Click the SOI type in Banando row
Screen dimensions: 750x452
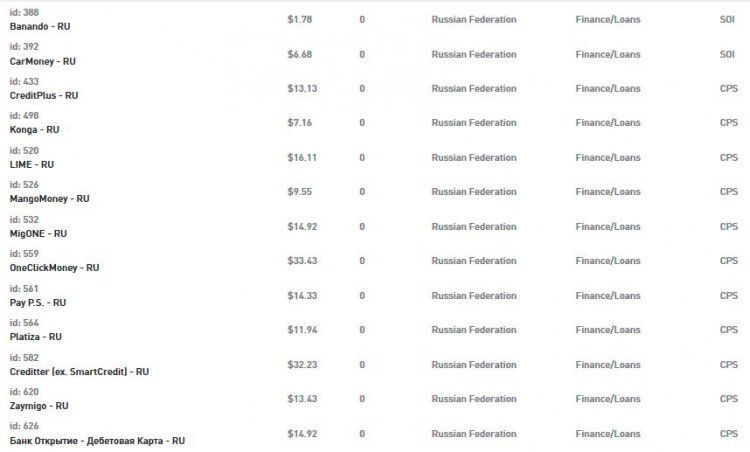[x=727, y=19]
